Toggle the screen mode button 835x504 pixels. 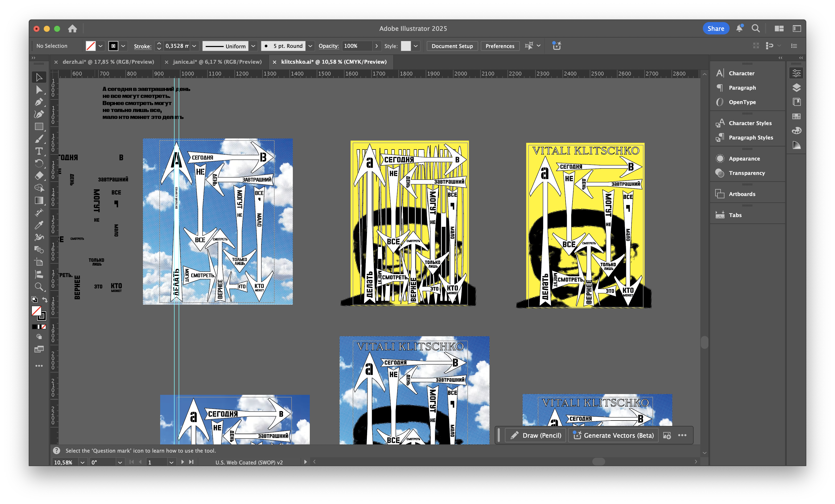click(x=39, y=349)
